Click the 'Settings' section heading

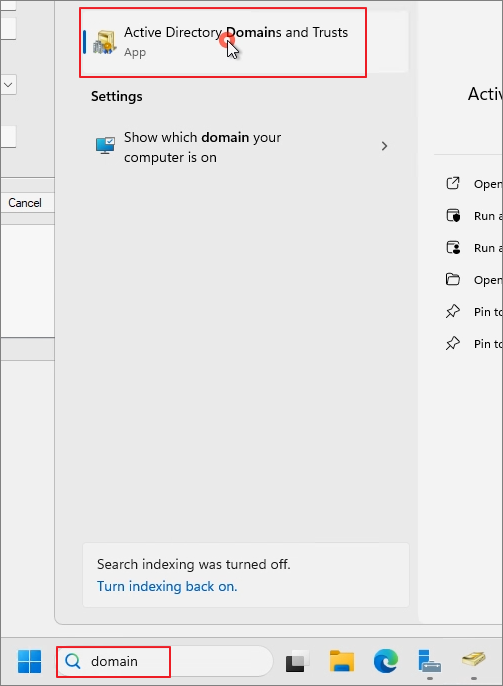coord(117,96)
